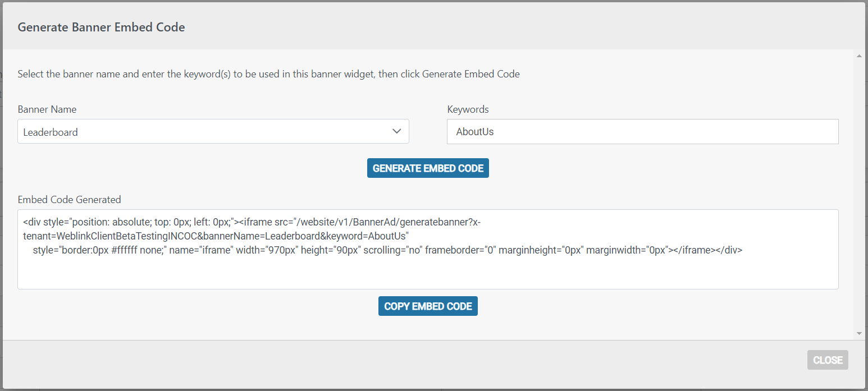This screenshot has height=391, width=868.
Task: Click the dialog's vertical scrollbar track
Action: (859, 194)
